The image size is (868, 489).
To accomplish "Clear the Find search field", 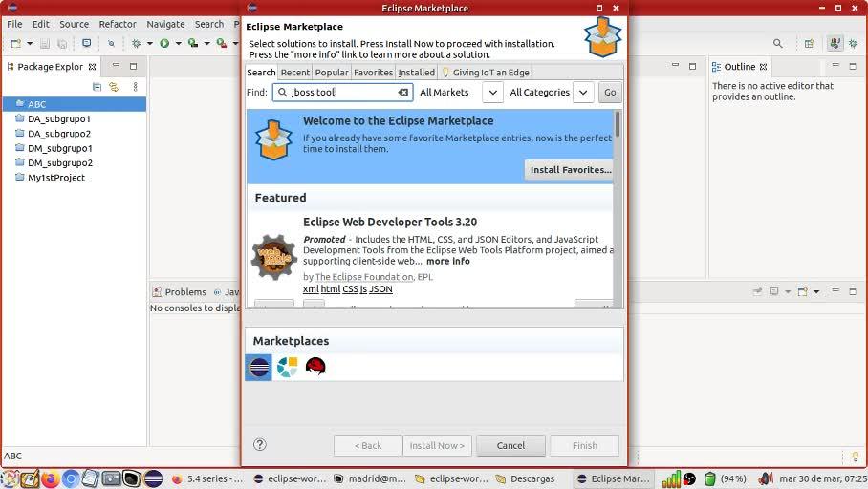I will tap(403, 93).
